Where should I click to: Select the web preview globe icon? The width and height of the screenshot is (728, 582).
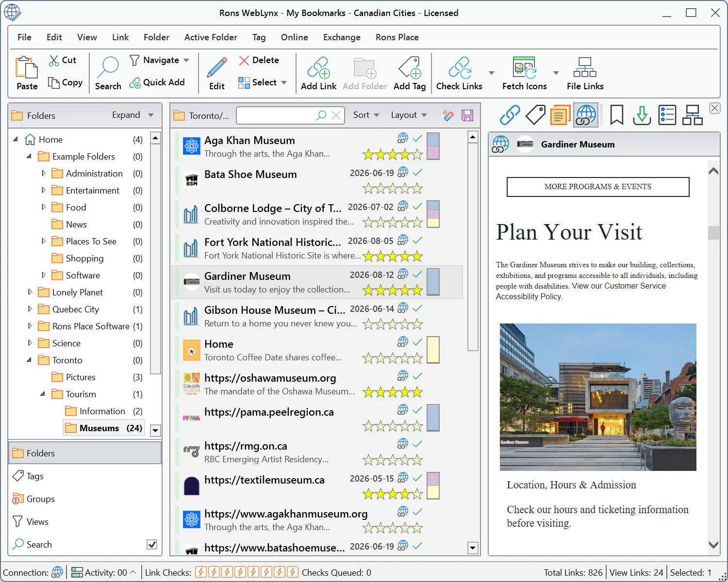[x=585, y=115]
